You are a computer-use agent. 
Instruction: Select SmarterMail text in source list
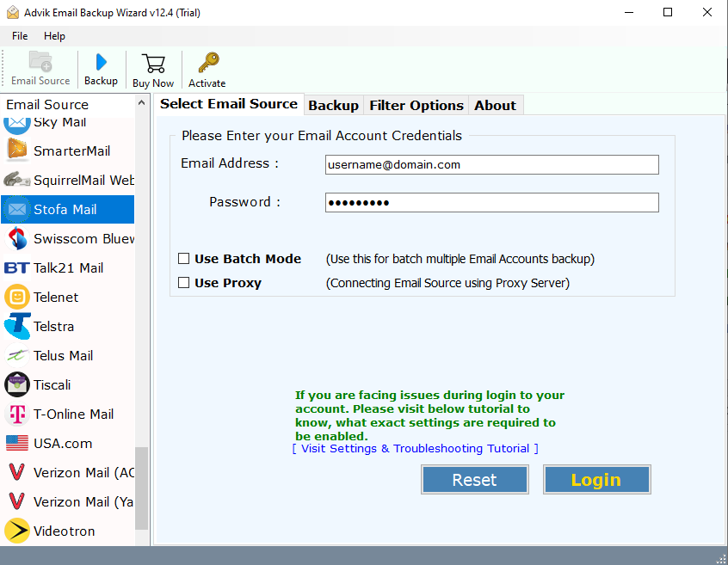(x=72, y=150)
